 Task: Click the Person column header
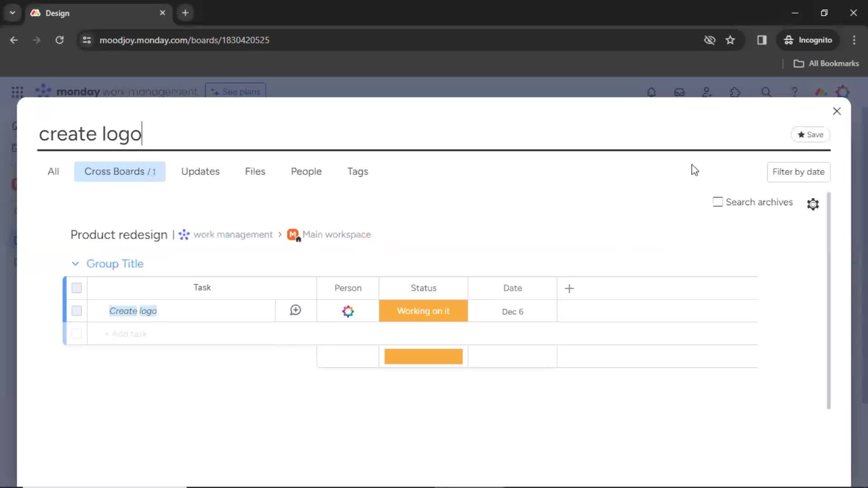coord(348,288)
